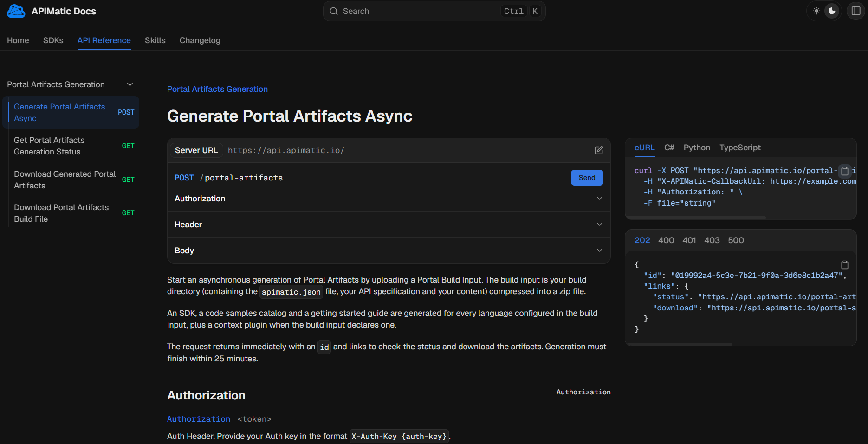The image size is (868, 444).
Task: Show the 403 response example
Action: pos(712,240)
